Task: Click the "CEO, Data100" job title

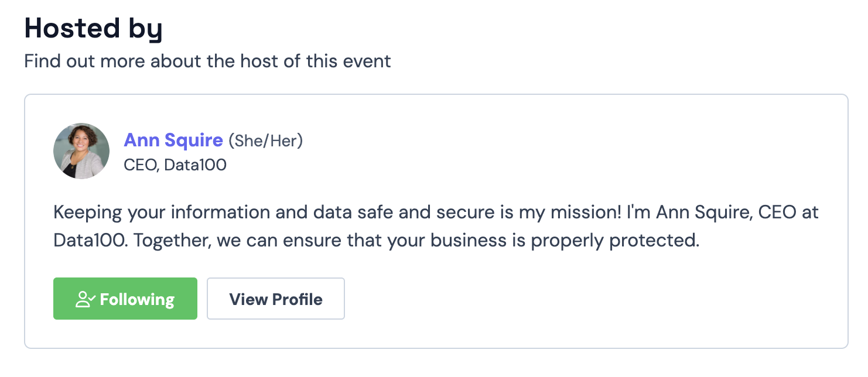Action: (x=175, y=165)
